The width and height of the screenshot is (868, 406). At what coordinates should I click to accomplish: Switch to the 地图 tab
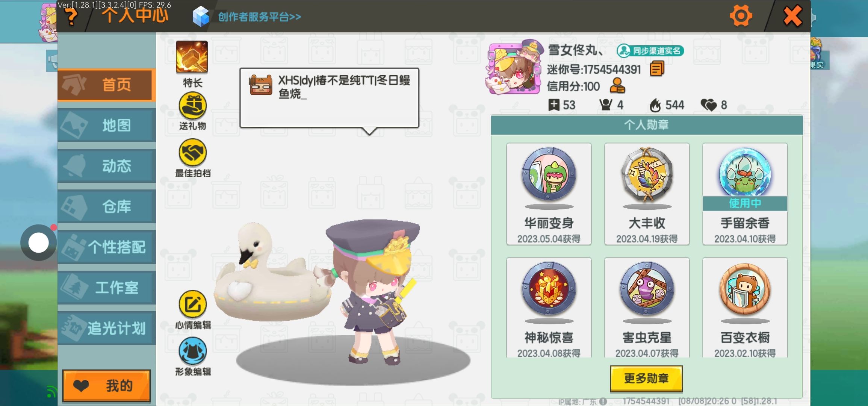107,126
